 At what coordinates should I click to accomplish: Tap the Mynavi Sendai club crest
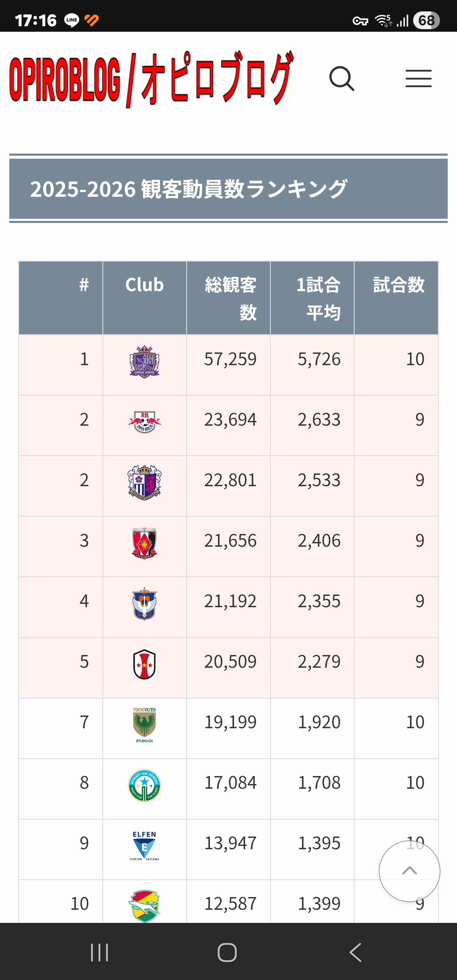(x=144, y=785)
